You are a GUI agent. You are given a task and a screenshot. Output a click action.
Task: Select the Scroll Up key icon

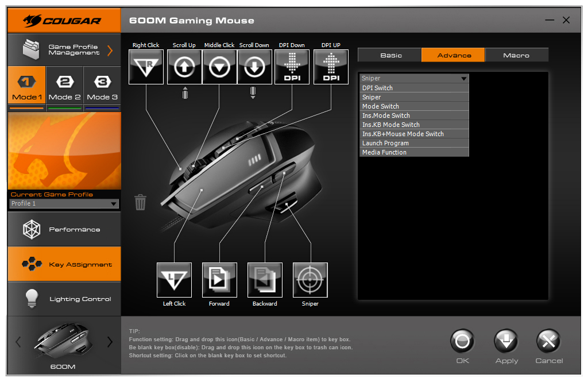184,67
